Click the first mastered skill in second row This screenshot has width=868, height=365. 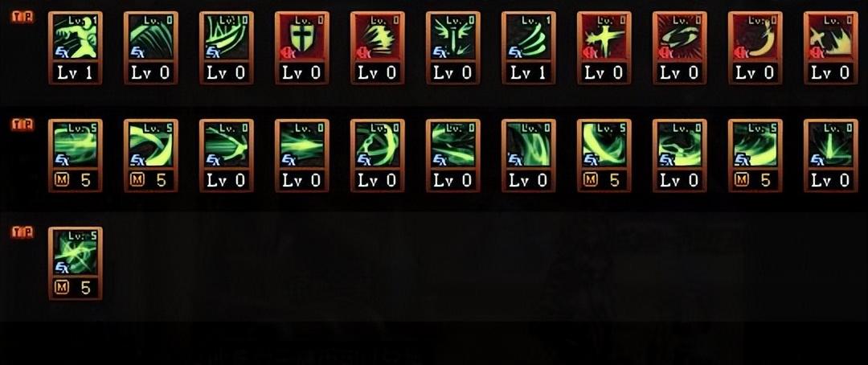pos(76,156)
